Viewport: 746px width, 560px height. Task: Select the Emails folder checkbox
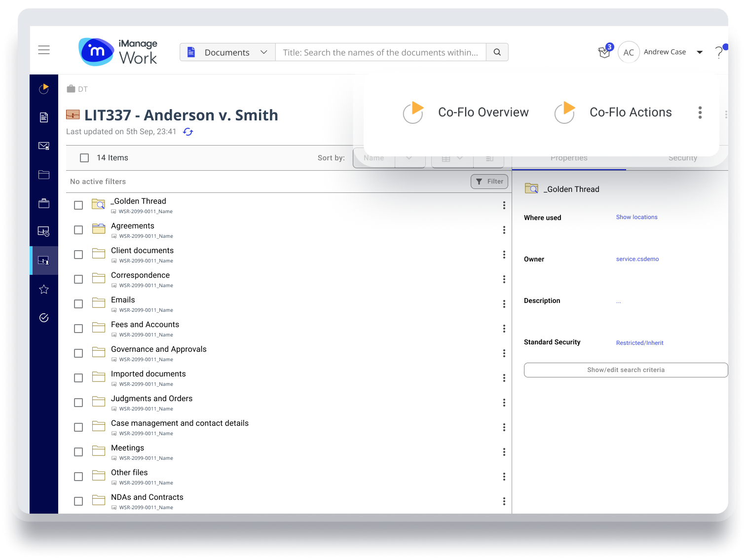[x=78, y=304]
